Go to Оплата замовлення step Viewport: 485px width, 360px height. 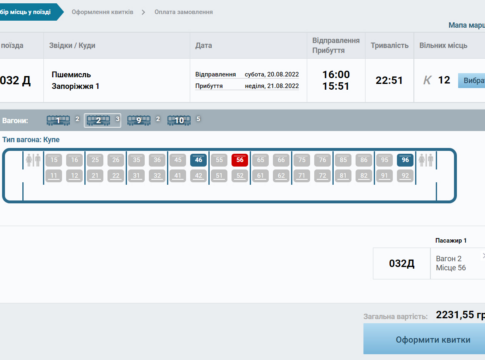pos(183,12)
